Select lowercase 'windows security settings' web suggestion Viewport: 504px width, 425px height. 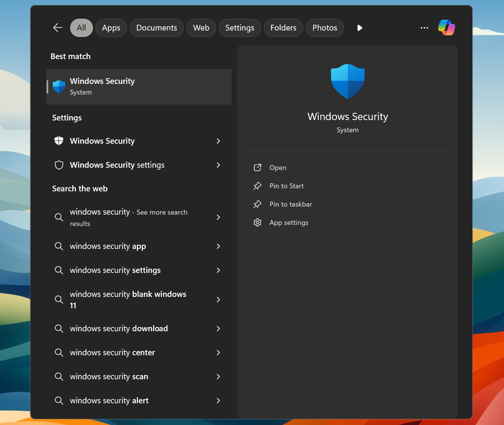115,270
